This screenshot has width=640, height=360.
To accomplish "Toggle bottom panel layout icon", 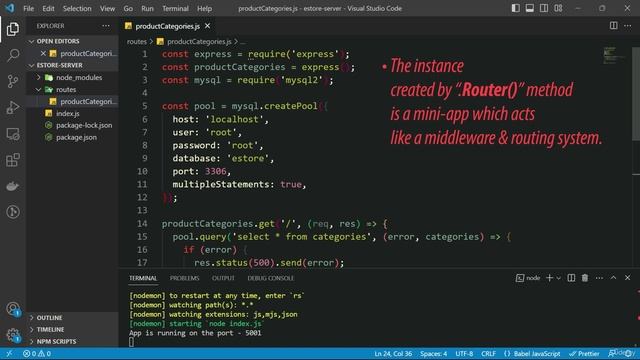I will pos(530,8).
